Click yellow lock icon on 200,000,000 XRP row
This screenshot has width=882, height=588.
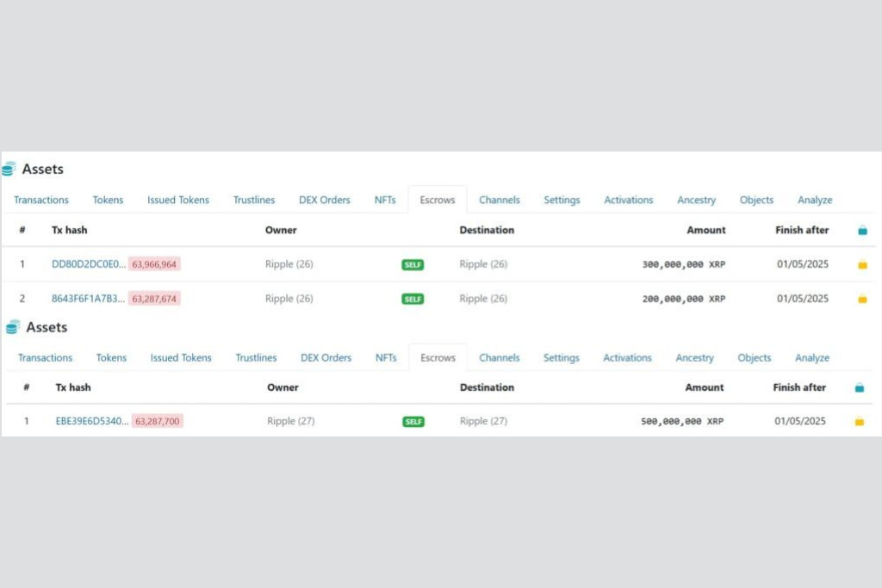click(862, 299)
